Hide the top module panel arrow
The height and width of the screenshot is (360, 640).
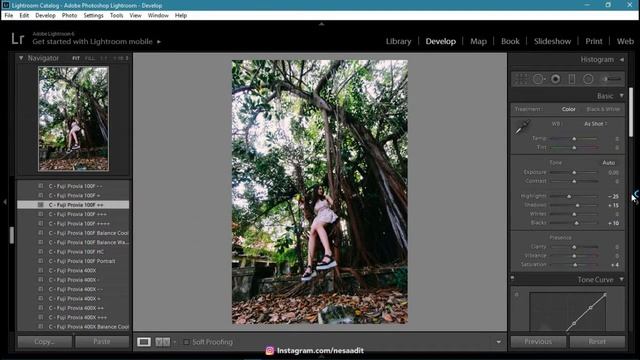[x=321, y=24]
